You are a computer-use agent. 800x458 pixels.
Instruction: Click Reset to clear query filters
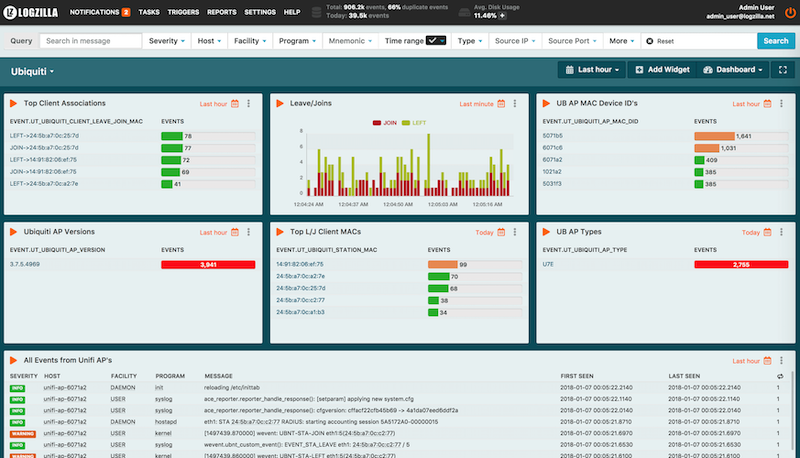tap(660, 41)
